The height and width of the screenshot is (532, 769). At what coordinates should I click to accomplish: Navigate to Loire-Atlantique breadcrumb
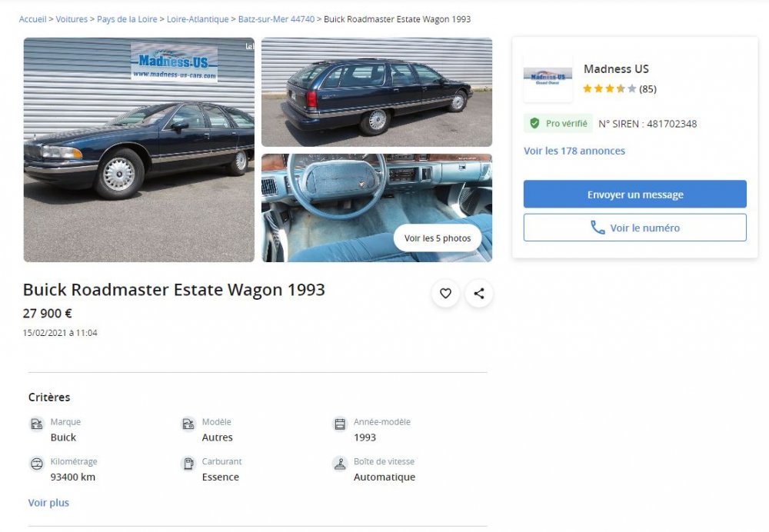click(x=198, y=19)
